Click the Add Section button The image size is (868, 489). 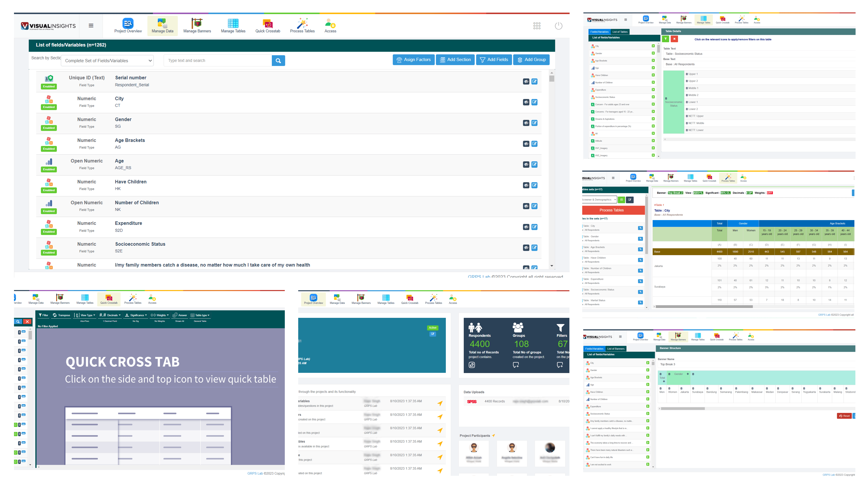pyautogui.click(x=455, y=60)
